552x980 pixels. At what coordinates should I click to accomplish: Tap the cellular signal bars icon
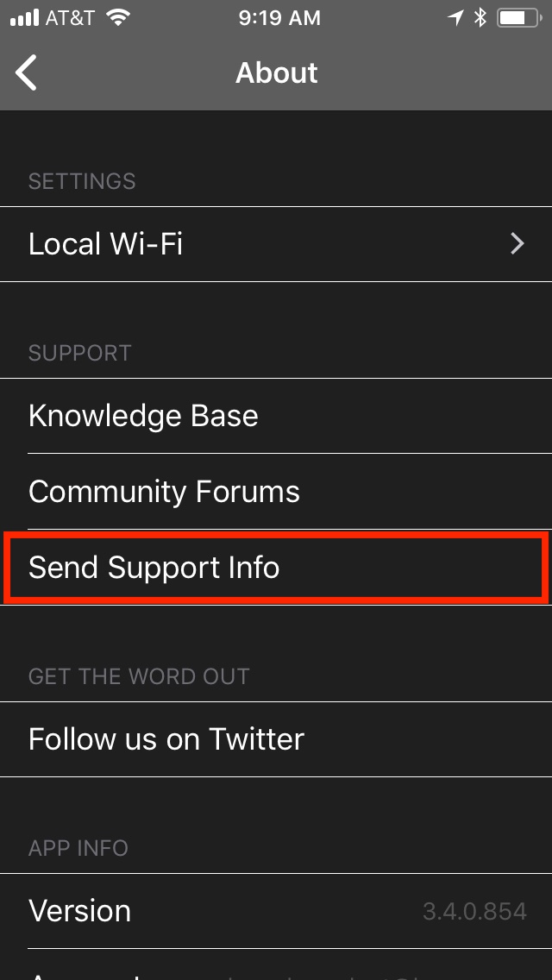coord(24,18)
